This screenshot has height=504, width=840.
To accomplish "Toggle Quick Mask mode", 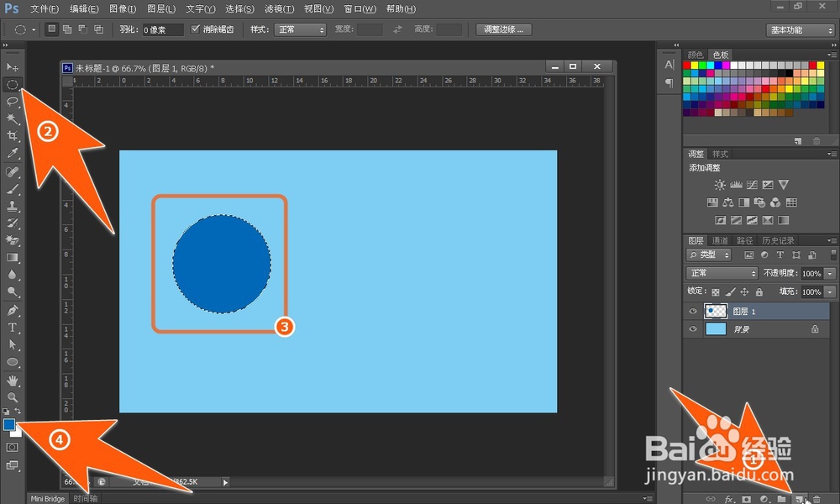I will click(13, 447).
